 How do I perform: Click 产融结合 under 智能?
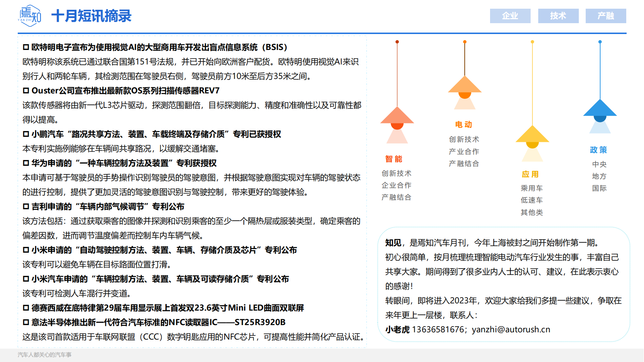tap(397, 197)
